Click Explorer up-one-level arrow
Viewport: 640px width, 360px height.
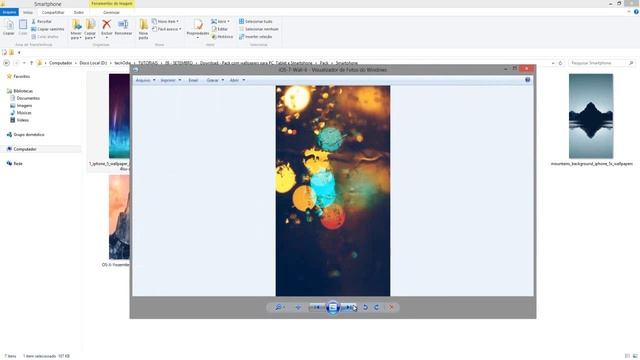31,63
